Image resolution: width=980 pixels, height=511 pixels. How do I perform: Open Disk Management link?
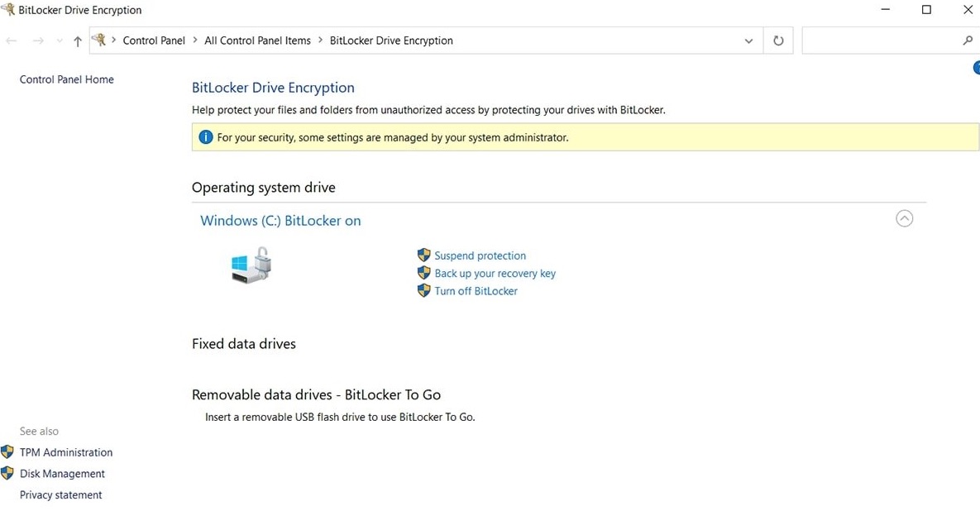pyautogui.click(x=63, y=474)
